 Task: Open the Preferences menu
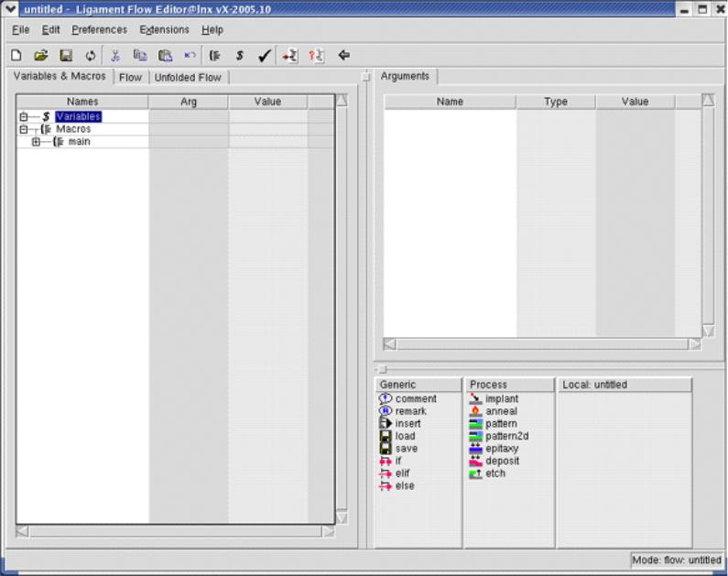pyautogui.click(x=100, y=29)
